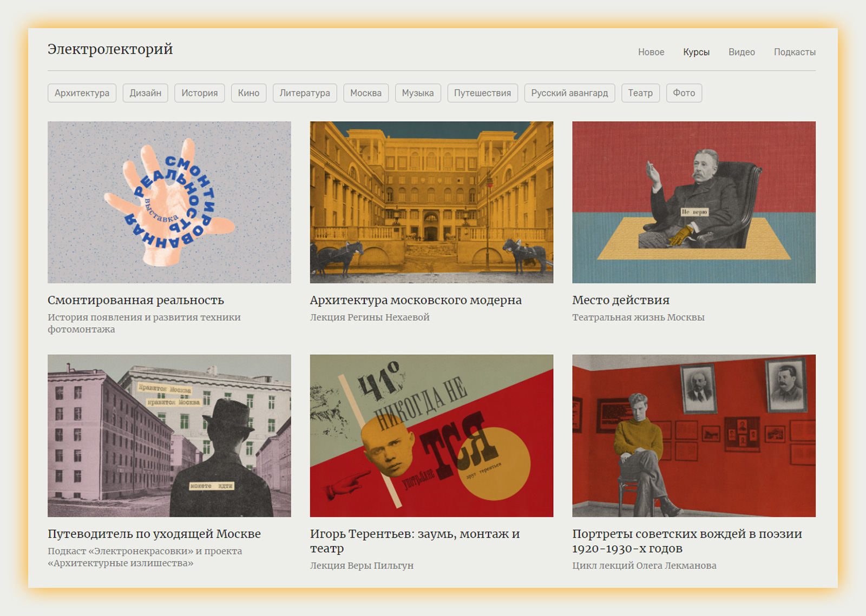This screenshot has height=616, width=866.
Task: Choose the Кино filter tag
Action: click(248, 93)
